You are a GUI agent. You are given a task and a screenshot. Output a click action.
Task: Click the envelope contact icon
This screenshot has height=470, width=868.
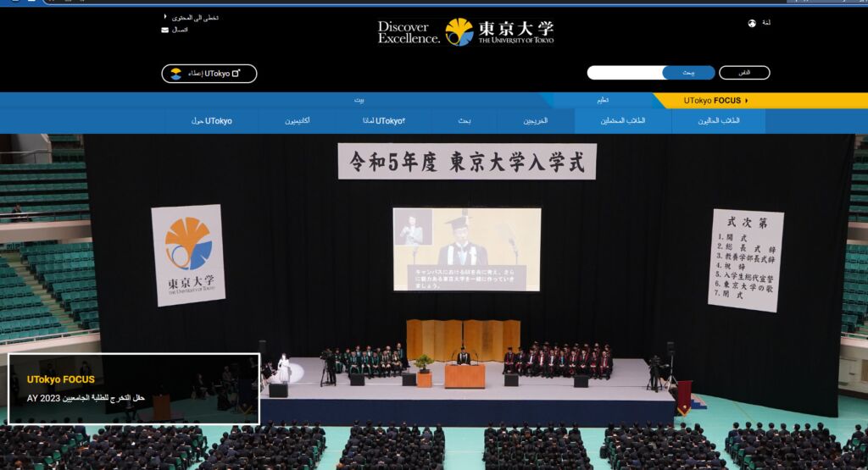point(164,30)
